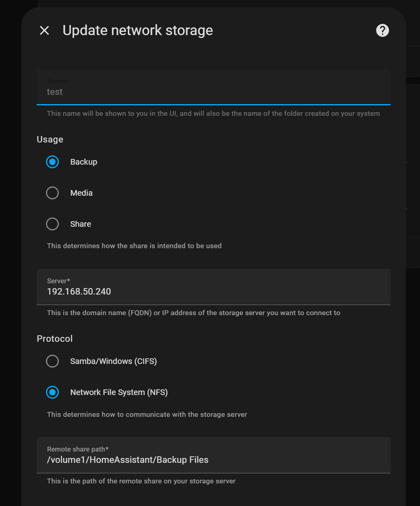420x506 pixels.
Task: Choose the Network File System (NFS) radio
Action: point(52,392)
